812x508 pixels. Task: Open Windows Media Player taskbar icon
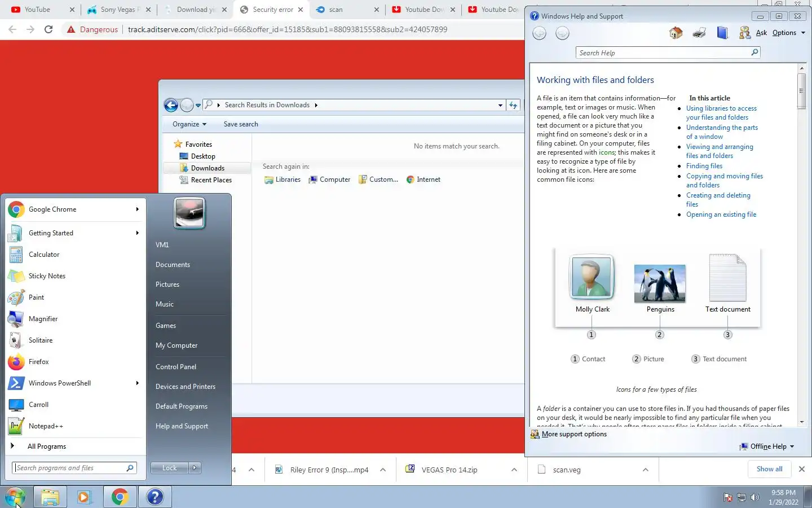[x=85, y=497]
